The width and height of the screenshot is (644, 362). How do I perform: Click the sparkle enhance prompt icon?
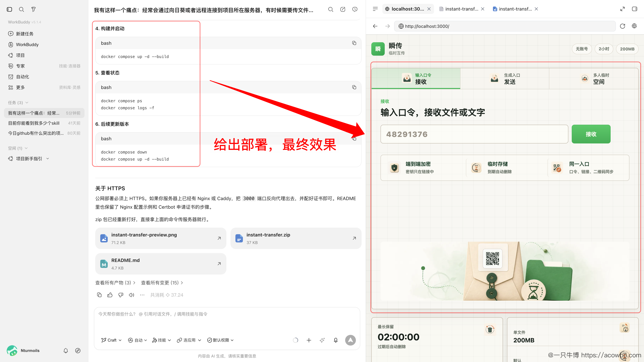(322, 340)
